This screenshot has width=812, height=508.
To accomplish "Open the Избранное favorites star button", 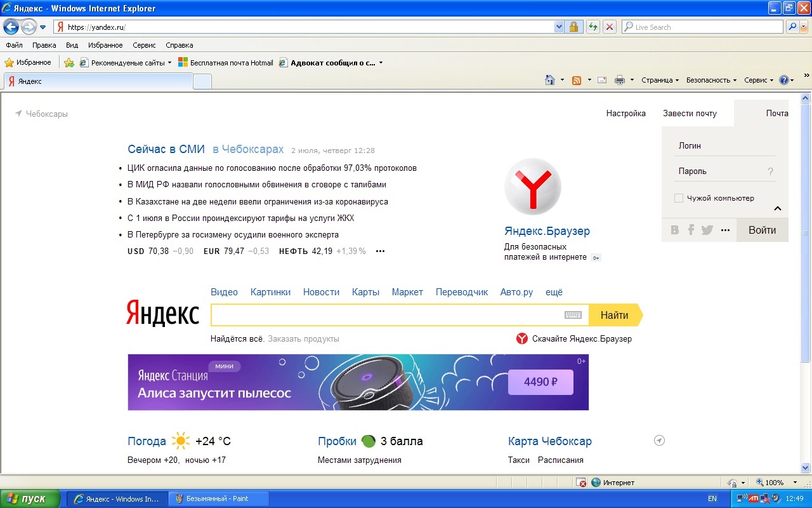I will (x=28, y=62).
